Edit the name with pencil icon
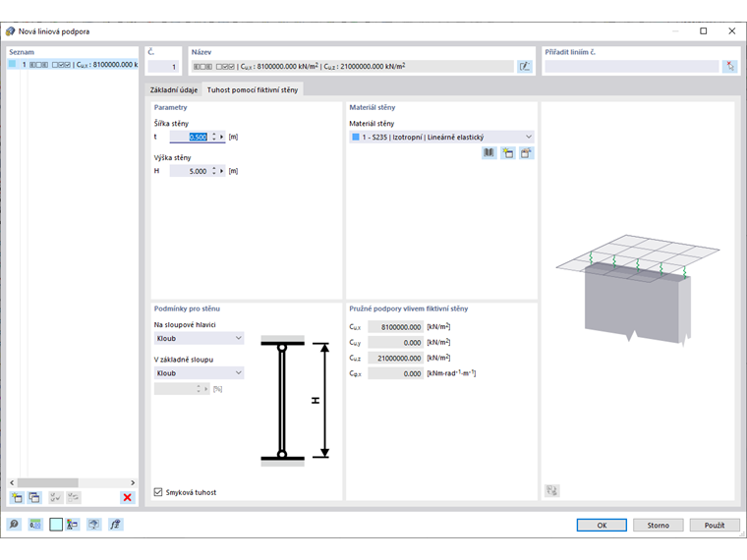The image size is (747, 560). pos(525,67)
